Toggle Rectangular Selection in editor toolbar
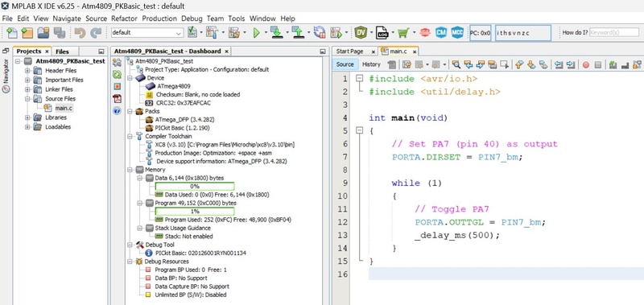This screenshot has width=644, height=305. click(504, 64)
